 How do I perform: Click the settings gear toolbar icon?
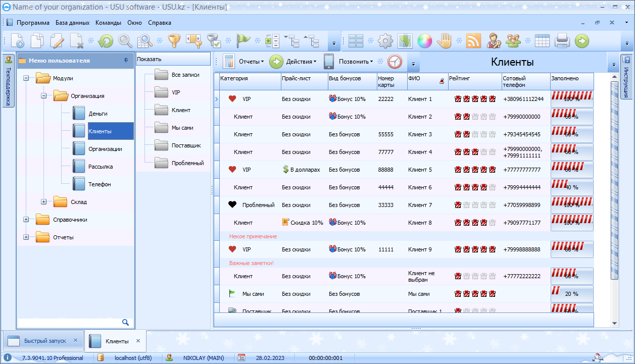tap(385, 41)
